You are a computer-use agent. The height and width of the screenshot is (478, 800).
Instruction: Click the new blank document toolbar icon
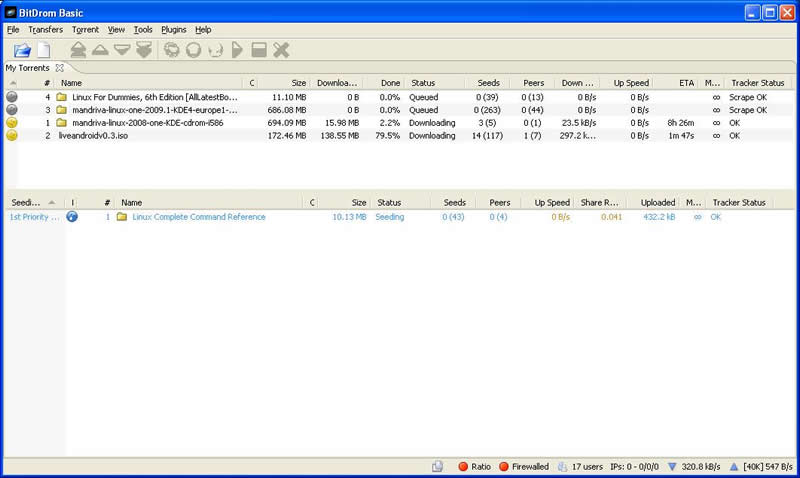click(x=44, y=50)
